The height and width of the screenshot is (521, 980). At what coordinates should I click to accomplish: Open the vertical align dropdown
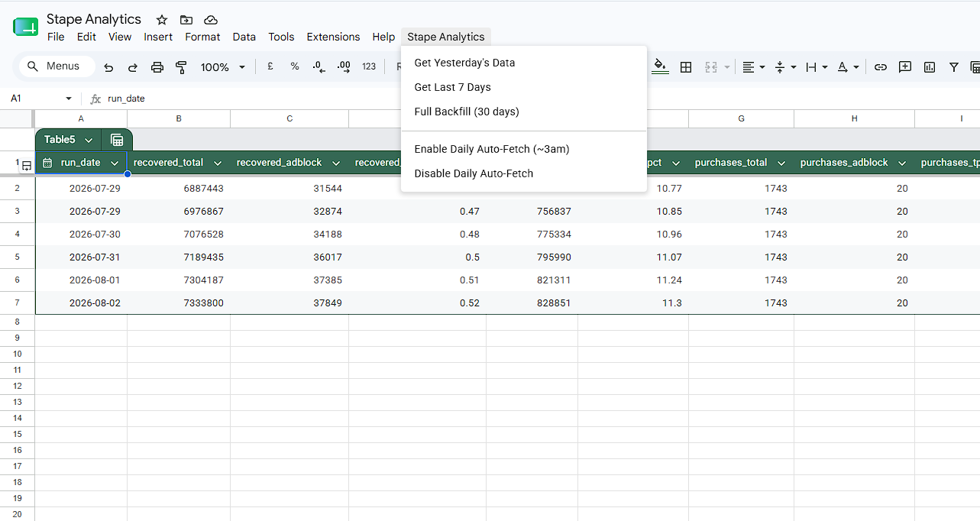coord(785,67)
